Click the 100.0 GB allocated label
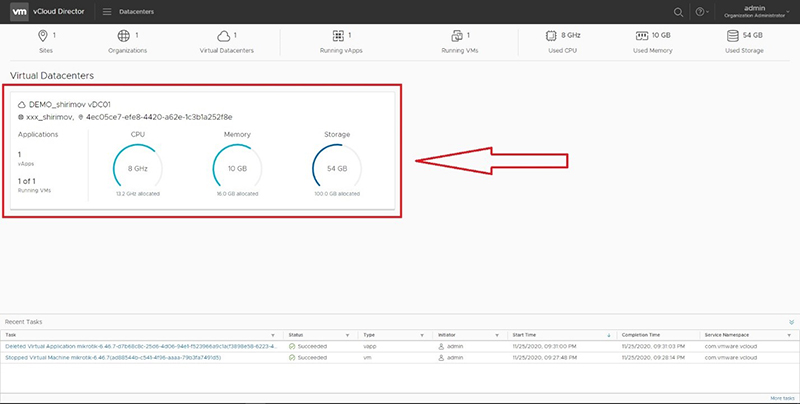The width and height of the screenshot is (800, 404). [x=337, y=194]
